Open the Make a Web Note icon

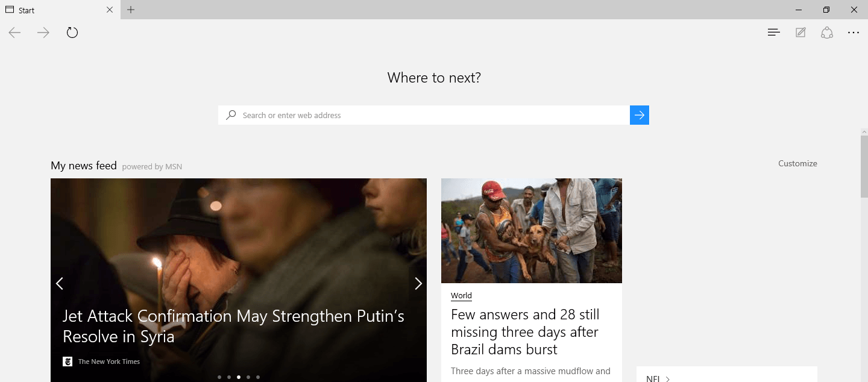point(800,33)
